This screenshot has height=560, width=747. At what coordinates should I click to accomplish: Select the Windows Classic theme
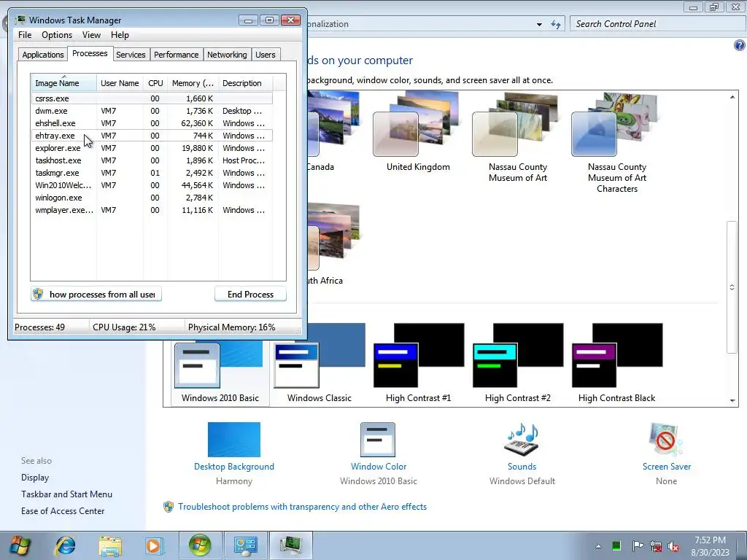click(320, 364)
